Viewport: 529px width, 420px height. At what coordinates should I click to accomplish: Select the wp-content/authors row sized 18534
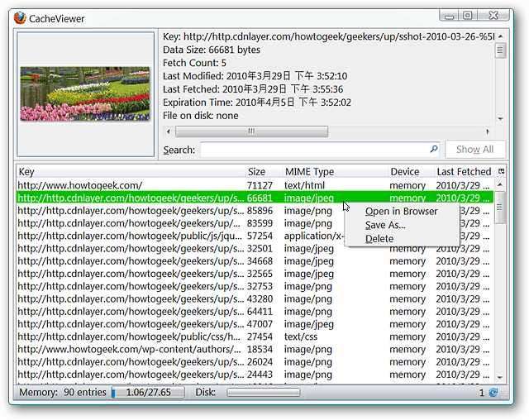pos(255,349)
